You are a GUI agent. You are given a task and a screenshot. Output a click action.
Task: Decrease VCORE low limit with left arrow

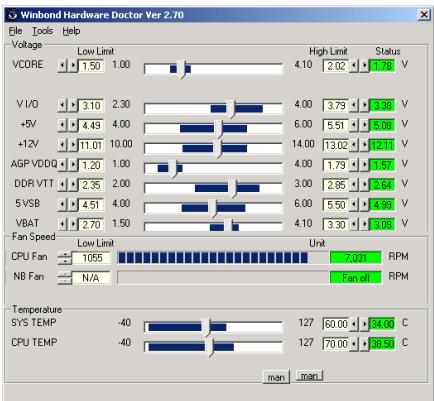click(x=62, y=66)
